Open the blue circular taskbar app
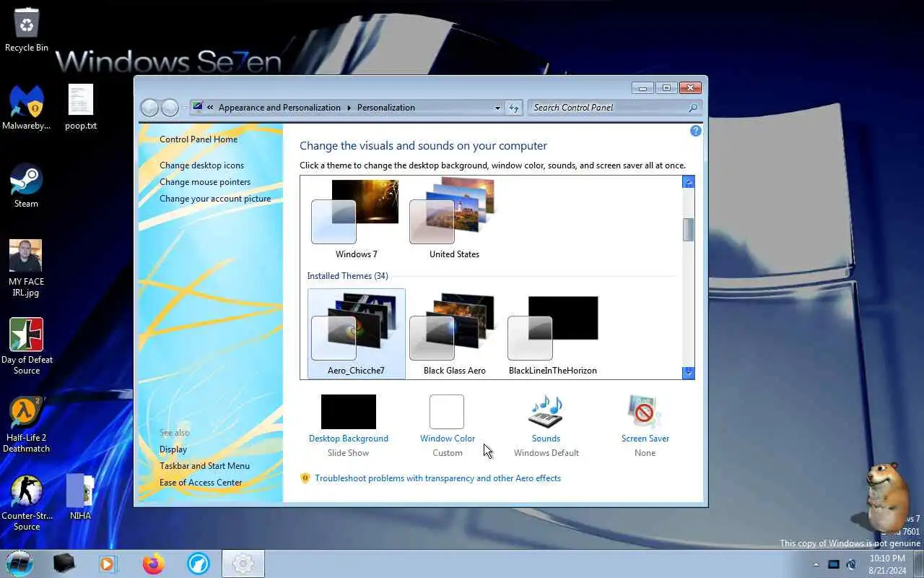Image resolution: width=924 pixels, height=578 pixels. [x=198, y=564]
